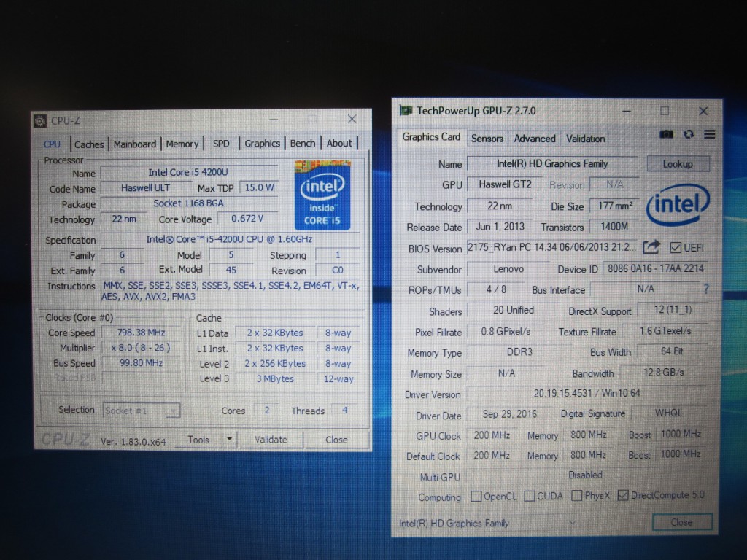Screen dimensions: 747x560
Task: Open the Tools dropdown arrow in CPU-Z
Action: pyautogui.click(x=229, y=438)
